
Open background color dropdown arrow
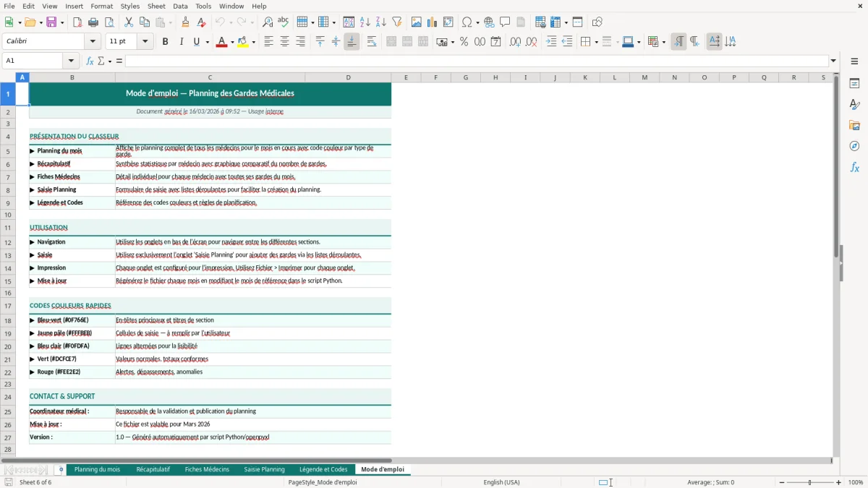[253, 42]
